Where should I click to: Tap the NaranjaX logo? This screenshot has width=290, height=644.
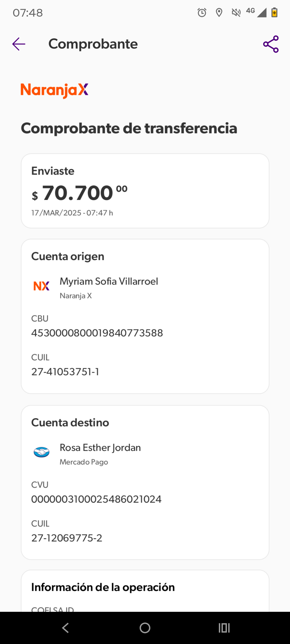(55, 90)
